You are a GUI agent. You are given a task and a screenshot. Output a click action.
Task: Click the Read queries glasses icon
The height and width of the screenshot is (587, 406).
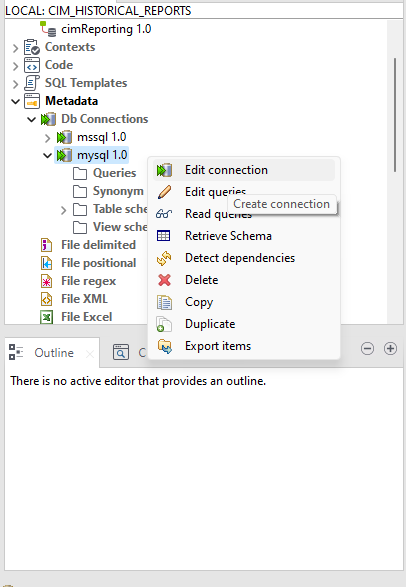[164, 214]
